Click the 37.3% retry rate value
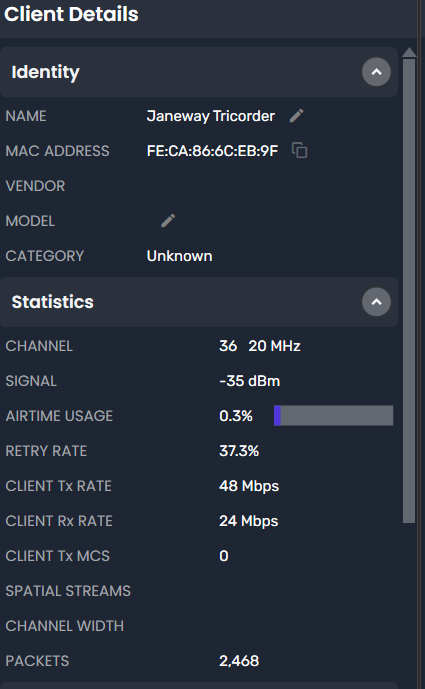The image size is (425, 689). click(239, 450)
